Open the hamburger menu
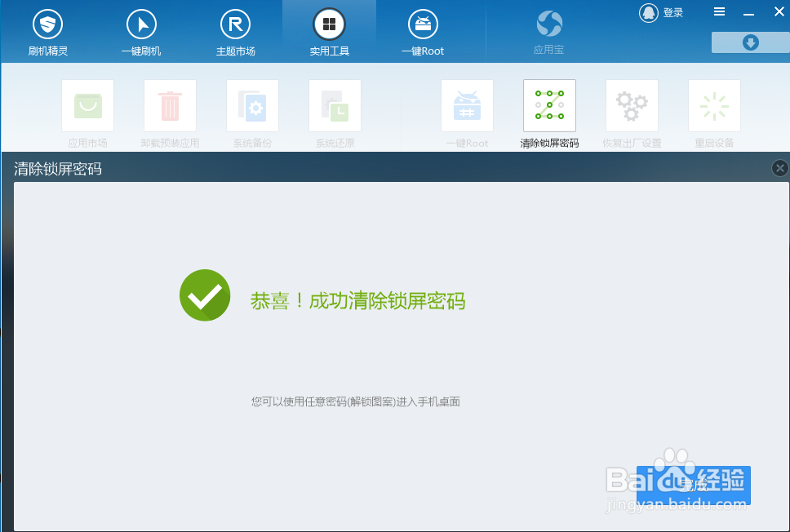 [x=719, y=12]
